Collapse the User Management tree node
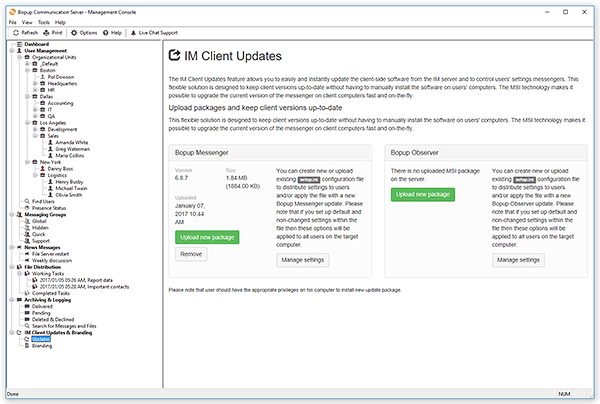This screenshot has height=404, width=600. pos(12,50)
